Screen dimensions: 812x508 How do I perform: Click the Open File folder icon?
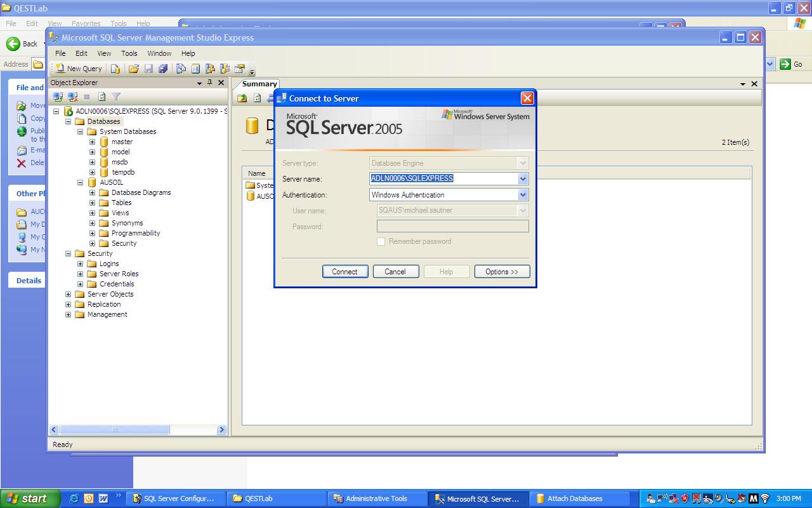pyautogui.click(x=133, y=69)
